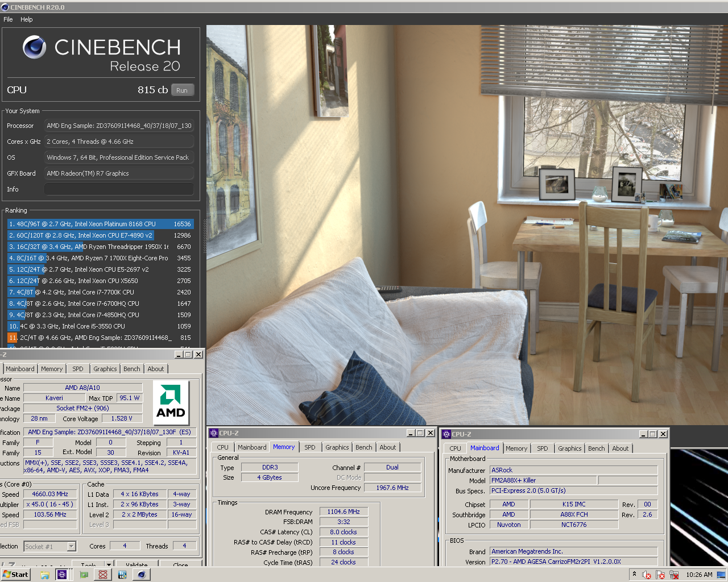Image resolution: width=728 pixels, height=582 pixels.
Task: Select ranking row Xeon CPU X5650
Action: point(100,281)
